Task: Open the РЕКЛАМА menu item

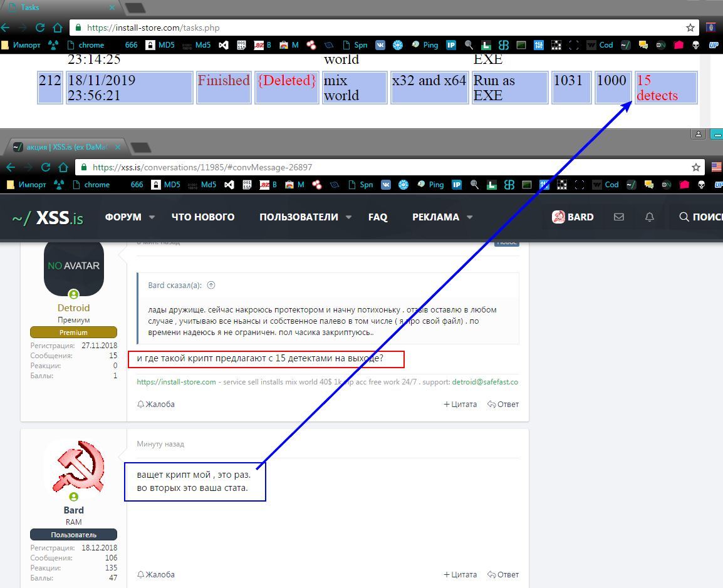Action: [435, 217]
